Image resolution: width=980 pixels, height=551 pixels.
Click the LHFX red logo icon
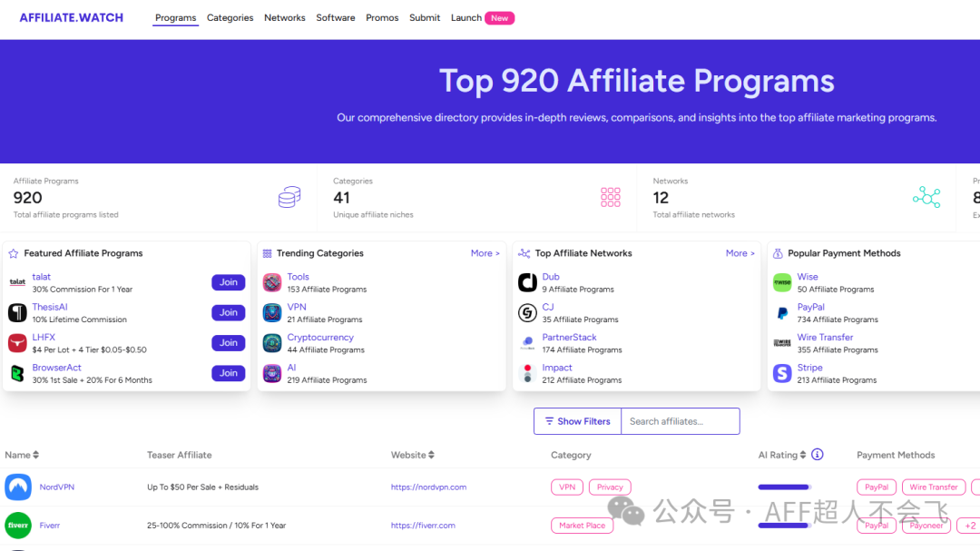[x=17, y=343]
